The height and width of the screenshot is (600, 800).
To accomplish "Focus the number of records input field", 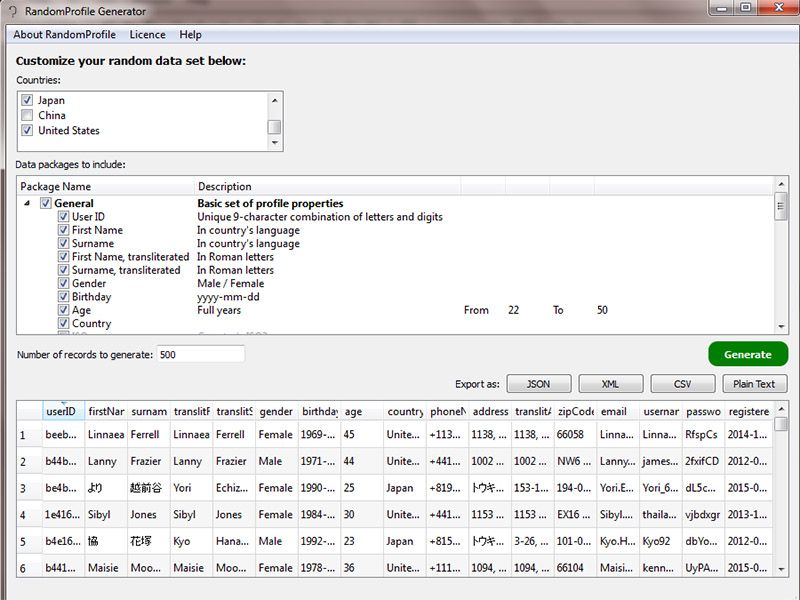I will click(x=200, y=354).
